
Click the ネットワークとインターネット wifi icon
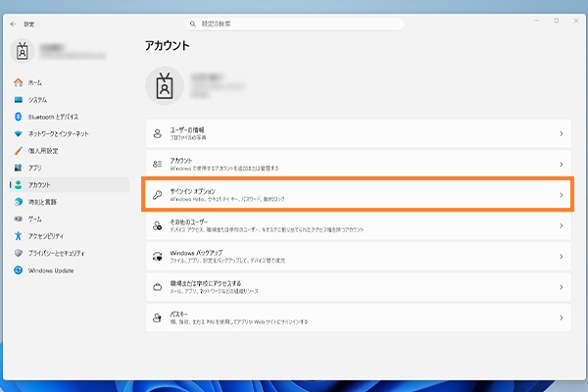(18, 134)
